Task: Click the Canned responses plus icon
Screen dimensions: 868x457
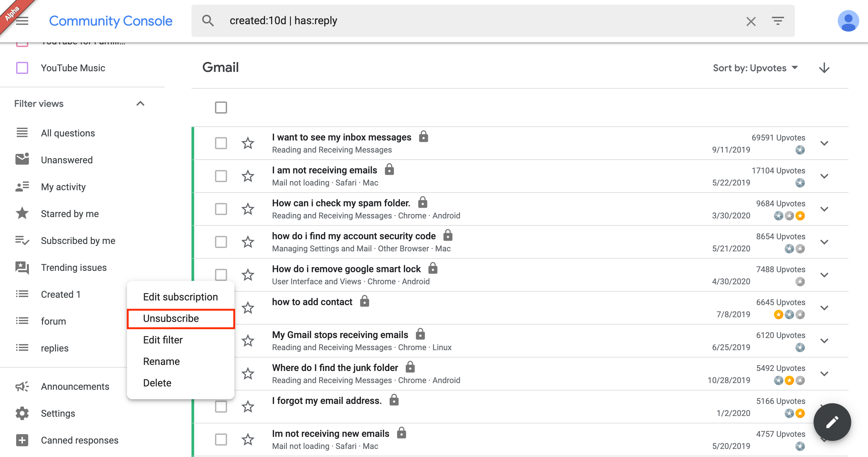Action: coord(21,440)
